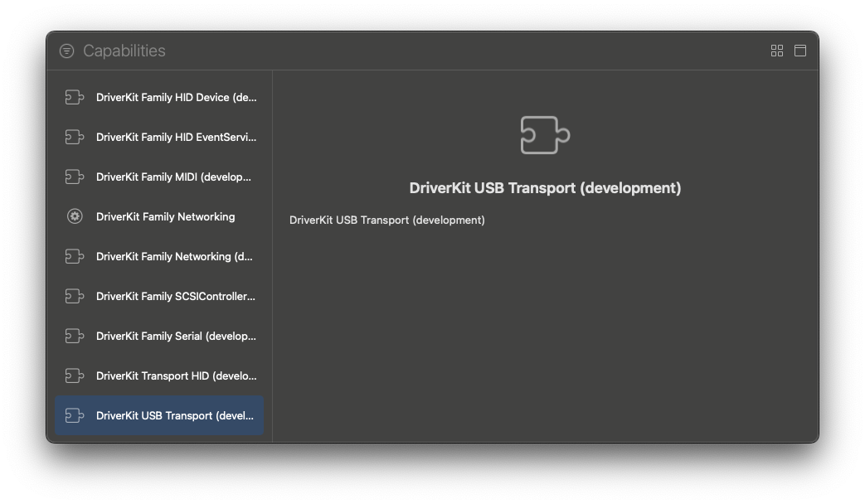The width and height of the screenshot is (865, 504).
Task: Switch to grid view layout
Action: click(x=777, y=51)
